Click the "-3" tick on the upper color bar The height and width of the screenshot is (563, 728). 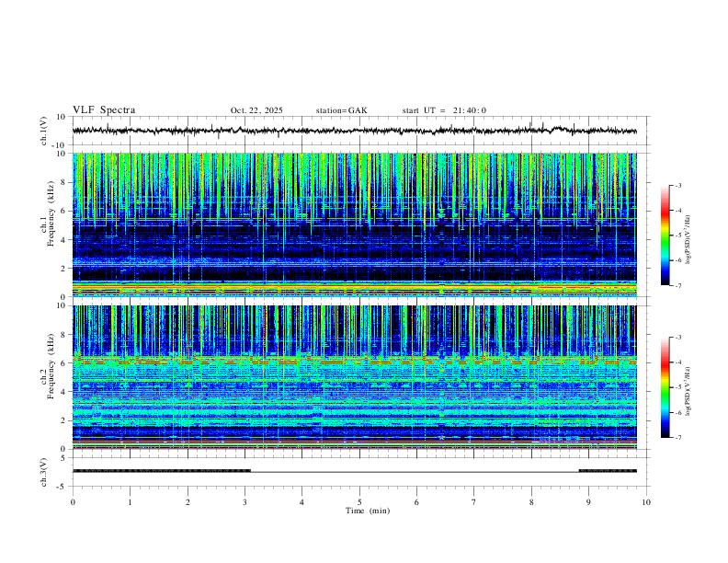pyautogui.click(x=678, y=185)
